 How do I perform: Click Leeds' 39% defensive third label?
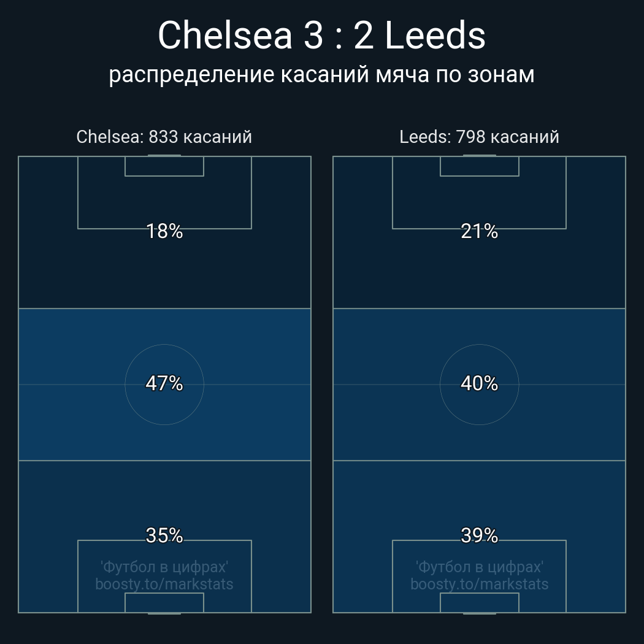pos(479,535)
